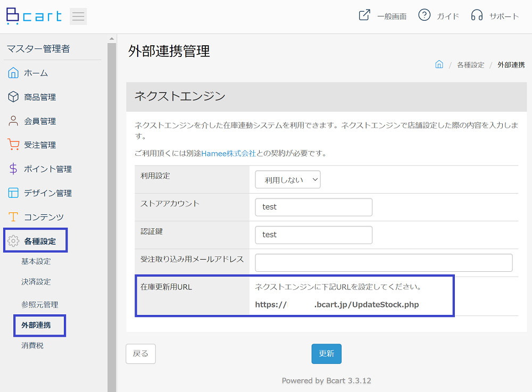
Task: Click the 商品管理 box icon
Action: tap(13, 97)
